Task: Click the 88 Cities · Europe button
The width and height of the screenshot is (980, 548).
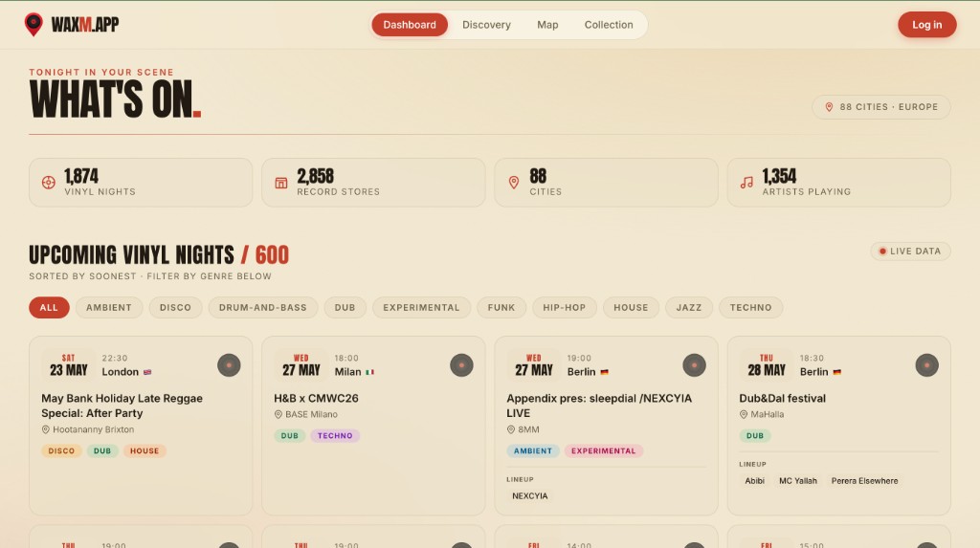Action: (881, 107)
